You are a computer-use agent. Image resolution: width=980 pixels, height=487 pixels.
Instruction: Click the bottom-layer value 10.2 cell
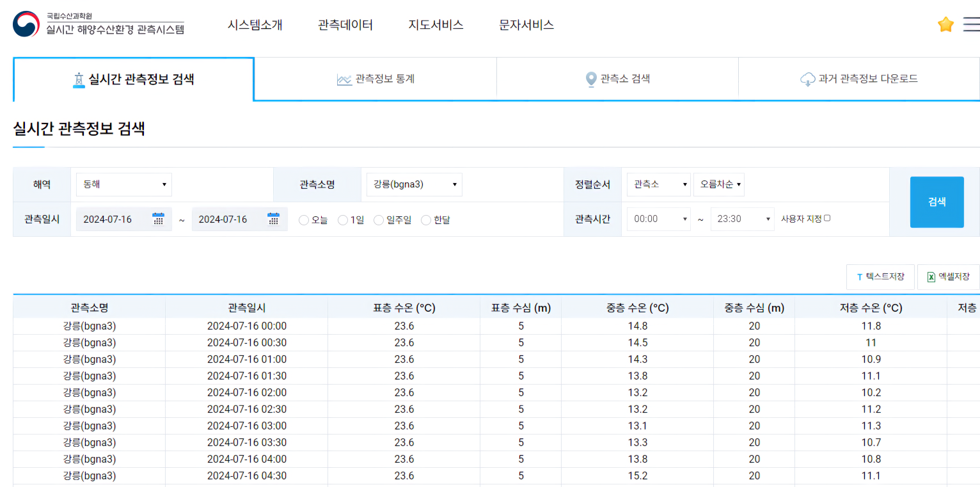point(871,393)
